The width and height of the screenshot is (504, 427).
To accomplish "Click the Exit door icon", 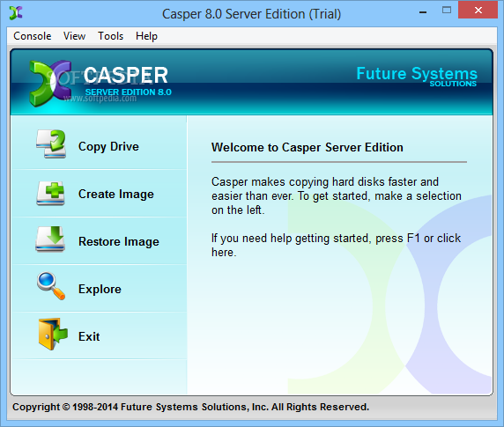I will click(x=53, y=334).
